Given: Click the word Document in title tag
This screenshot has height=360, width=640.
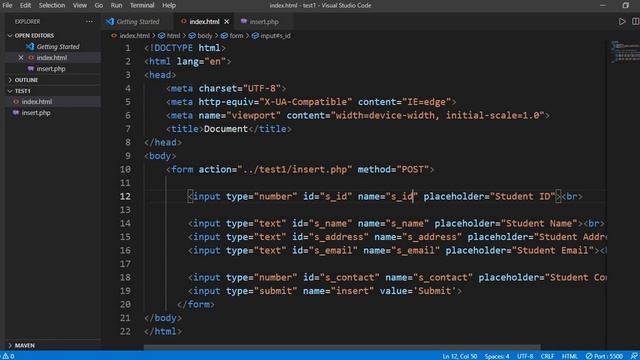Looking at the screenshot, I should coord(226,129).
